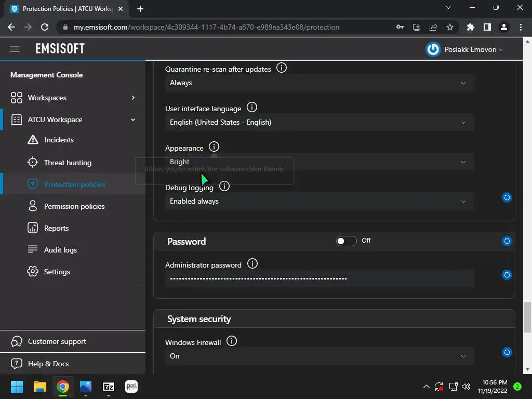
Task: Click the address bar URL
Action: point(206,27)
